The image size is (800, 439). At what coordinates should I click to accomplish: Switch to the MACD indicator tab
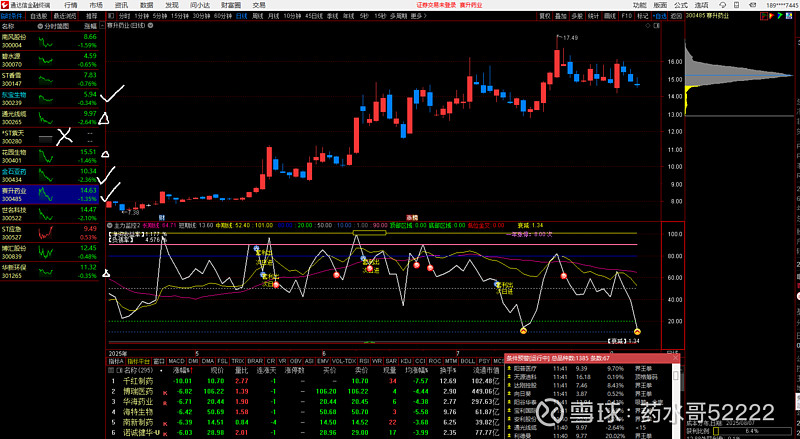point(176,361)
